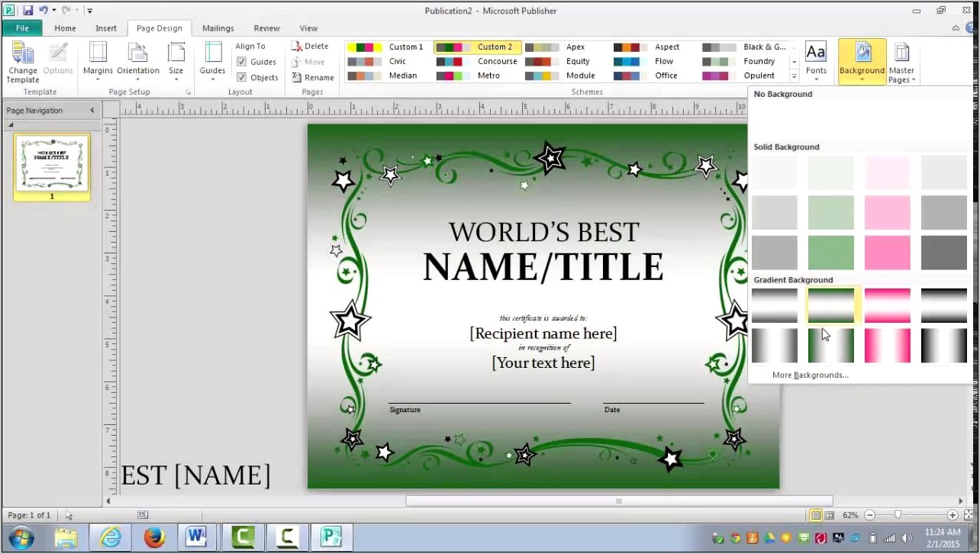Undo last action in quick access toolbar
The width and height of the screenshot is (980, 554).
[x=44, y=11]
